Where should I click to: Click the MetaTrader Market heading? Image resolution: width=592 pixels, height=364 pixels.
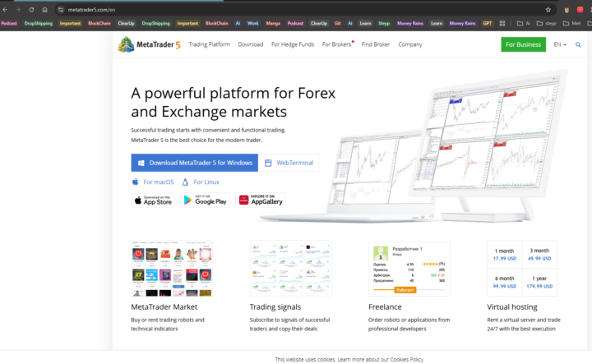click(x=164, y=307)
